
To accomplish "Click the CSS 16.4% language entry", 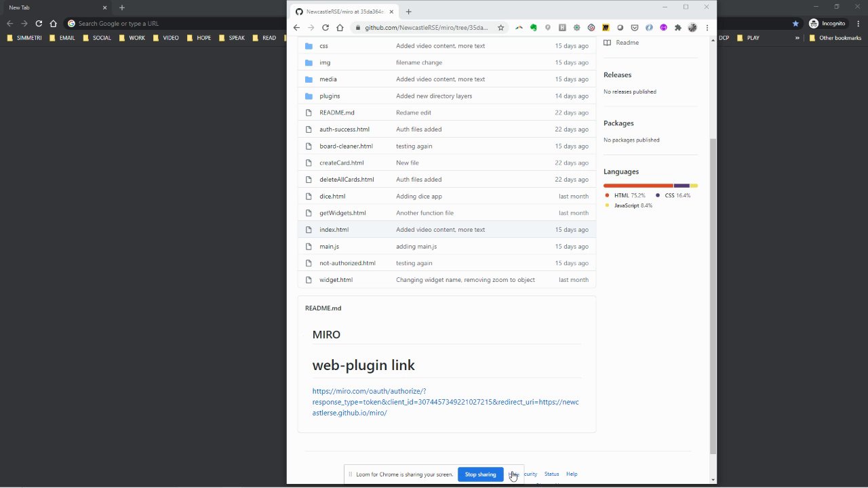I will point(673,195).
